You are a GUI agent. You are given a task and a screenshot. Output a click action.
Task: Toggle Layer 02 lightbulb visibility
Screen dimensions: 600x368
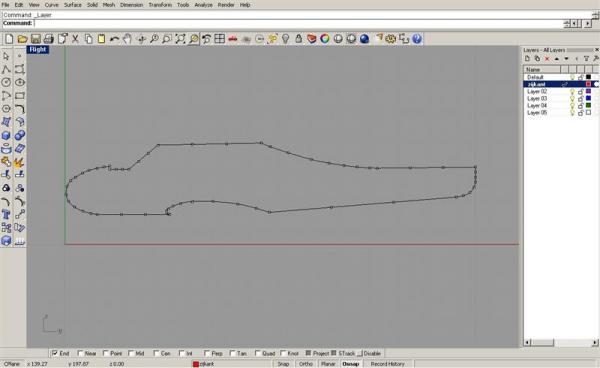572,91
